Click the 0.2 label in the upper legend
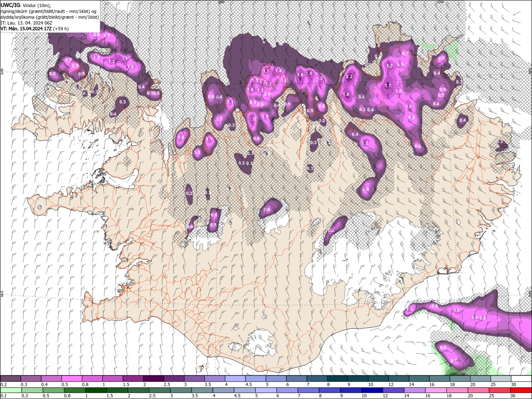The width and height of the screenshot is (532, 399). [3, 384]
